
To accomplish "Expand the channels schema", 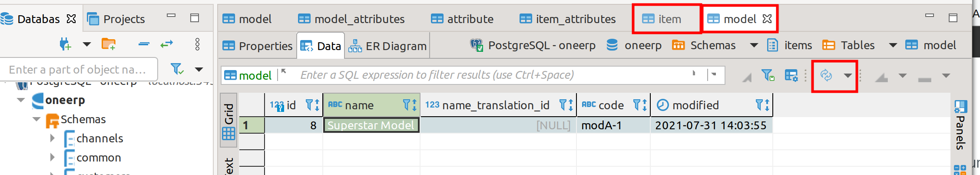I will 53,138.
